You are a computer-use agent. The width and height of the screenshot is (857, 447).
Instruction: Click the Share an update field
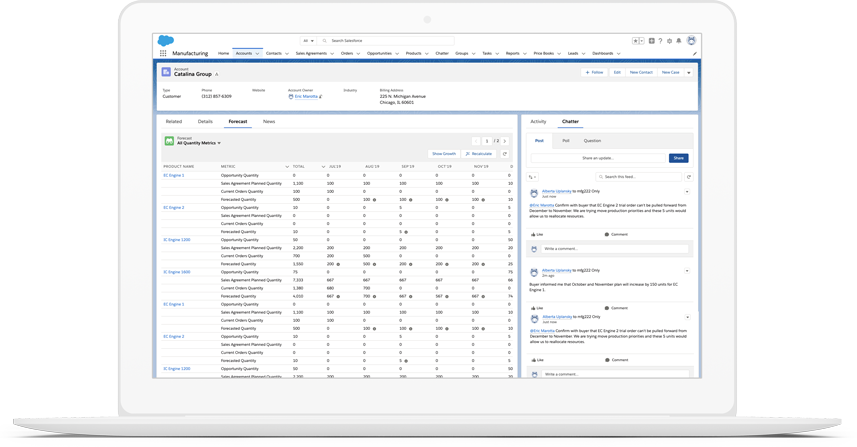pyautogui.click(x=598, y=158)
